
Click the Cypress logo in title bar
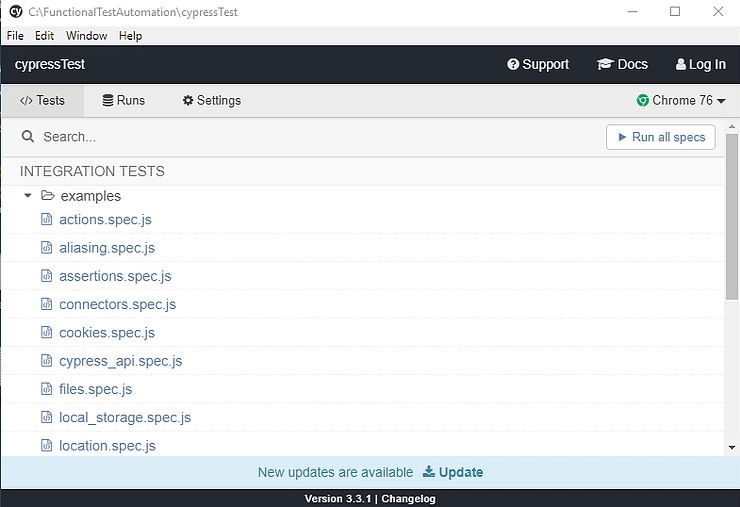(16, 11)
